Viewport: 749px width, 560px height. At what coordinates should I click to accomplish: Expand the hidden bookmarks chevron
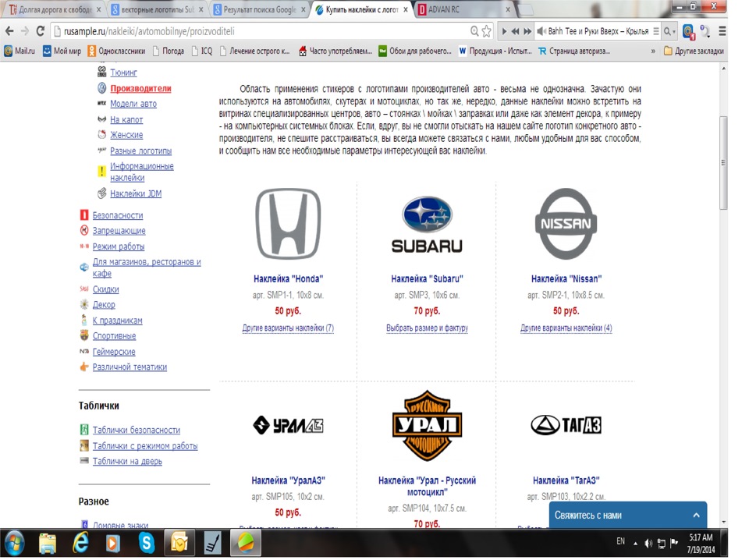click(653, 51)
